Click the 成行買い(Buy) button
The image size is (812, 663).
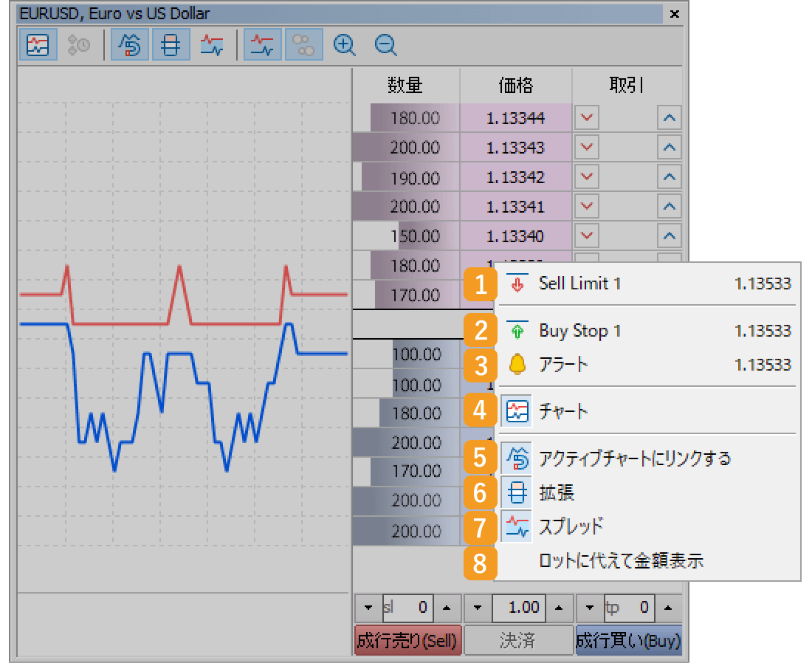628,641
